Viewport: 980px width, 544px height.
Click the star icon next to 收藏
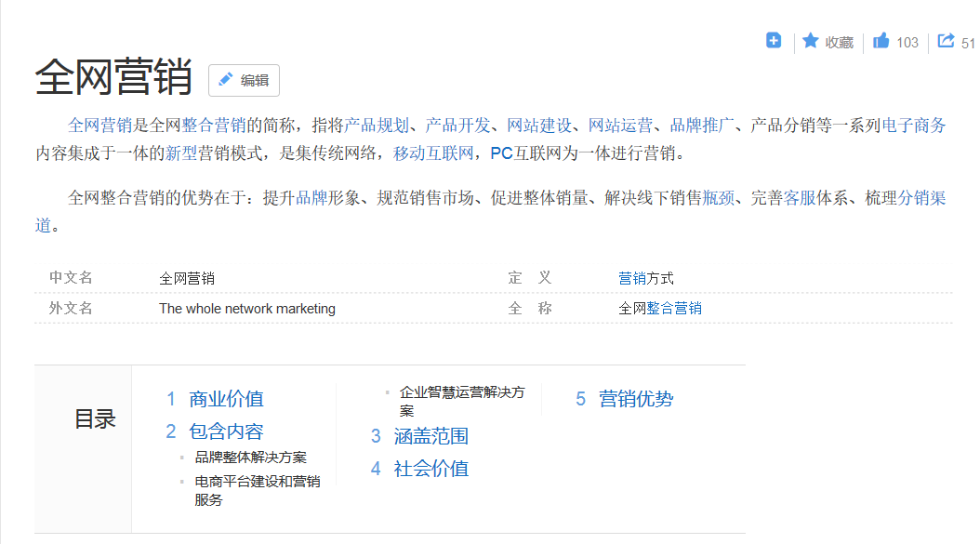(x=808, y=40)
